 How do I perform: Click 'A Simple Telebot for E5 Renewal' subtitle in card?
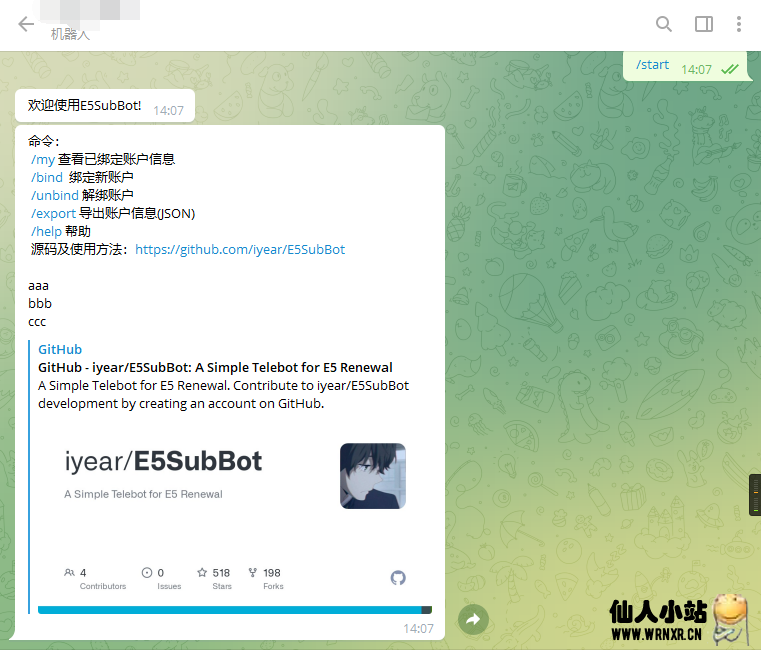(x=143, y=494)
